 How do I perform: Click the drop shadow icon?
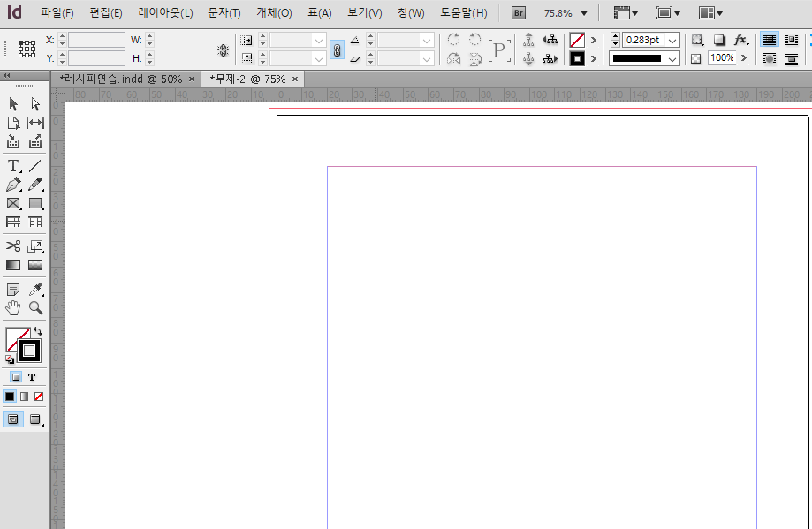pos(719,40)
